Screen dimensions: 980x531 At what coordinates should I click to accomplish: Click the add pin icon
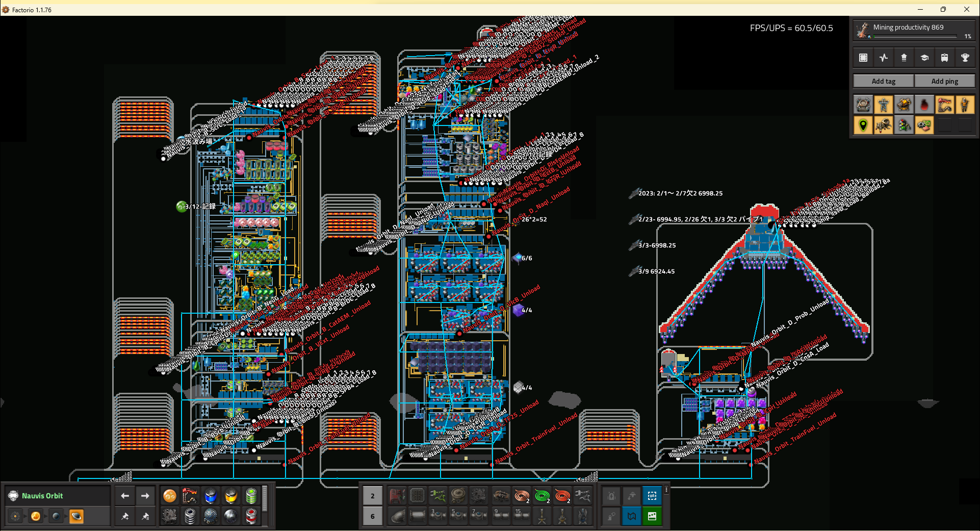pyautogui.click(x=125, y=516)
